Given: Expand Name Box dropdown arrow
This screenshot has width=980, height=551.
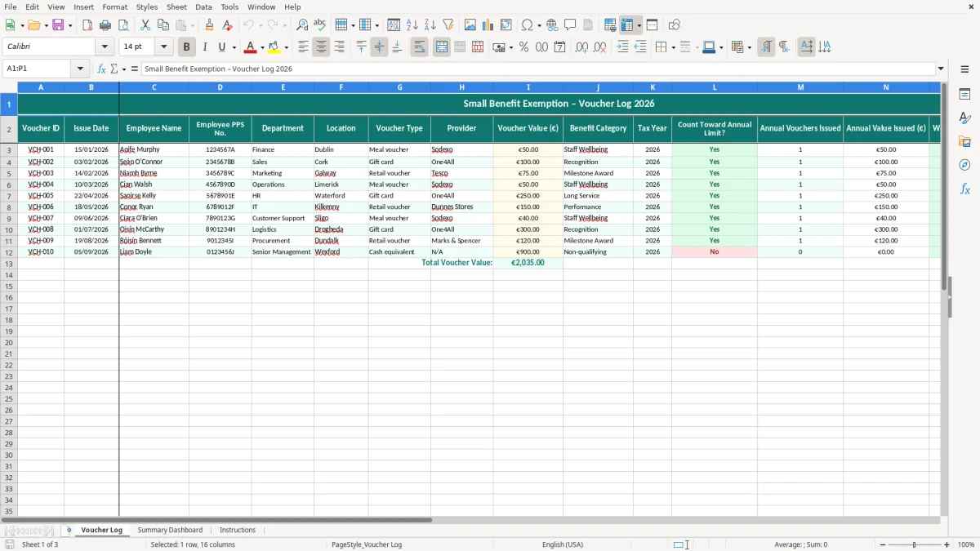Looking at the screenshot, I should point(80,69).
